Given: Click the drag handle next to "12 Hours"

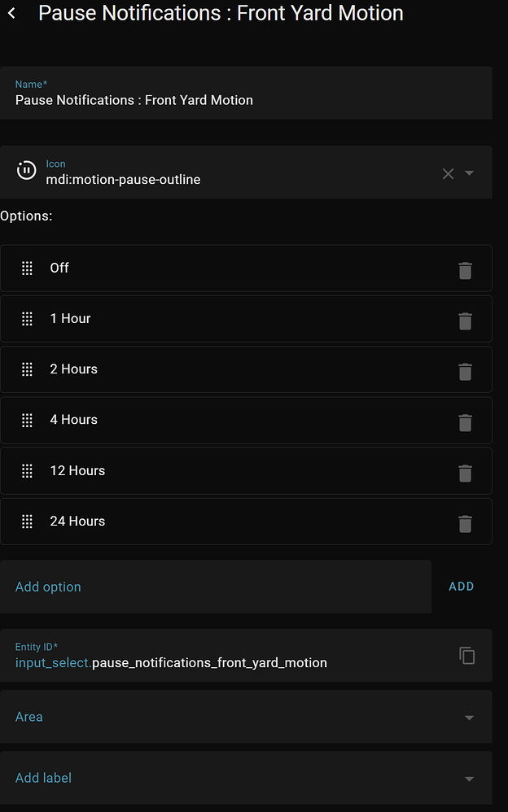Looking at the screenshot, I should (27, 470).
